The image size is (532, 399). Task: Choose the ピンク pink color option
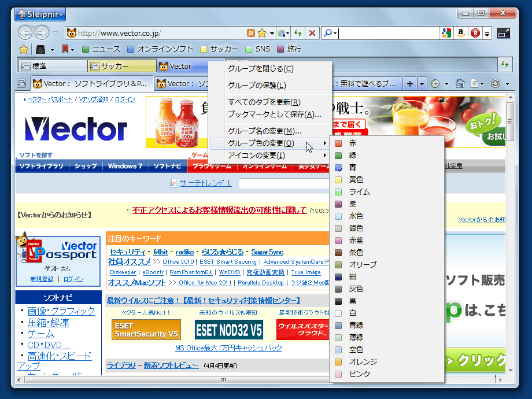(387, 374)
